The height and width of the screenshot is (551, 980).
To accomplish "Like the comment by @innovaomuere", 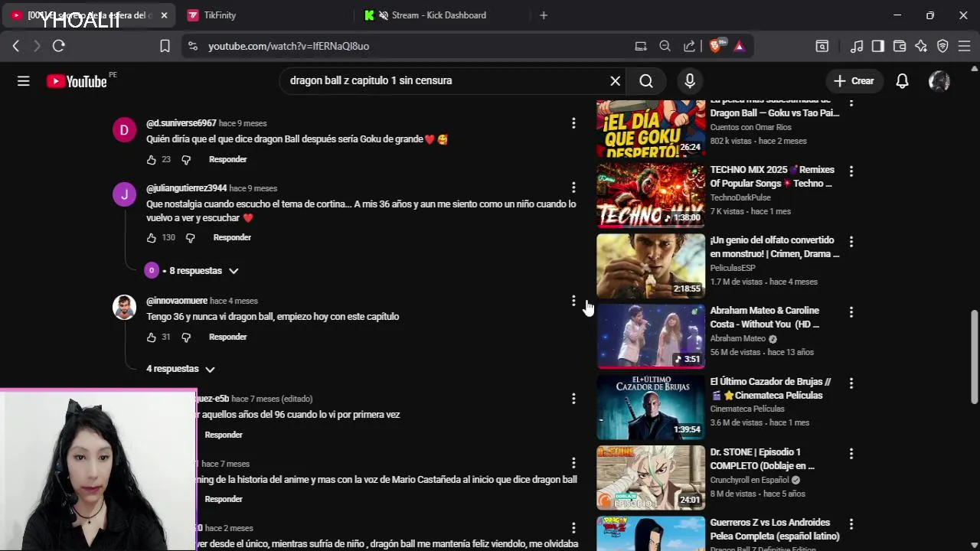I will click(151, 337).
